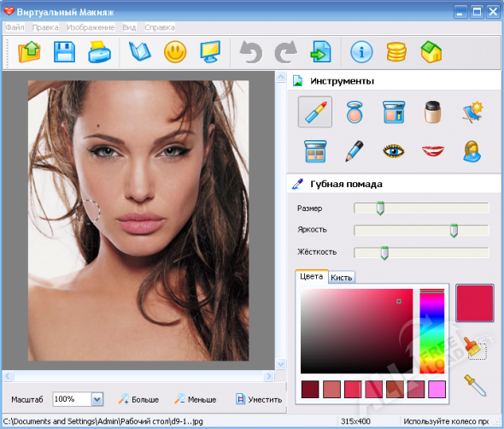Click the Уместить fit button
Image resolution: width=504 pixels, height=429 pixels.
tap(259, 399)
